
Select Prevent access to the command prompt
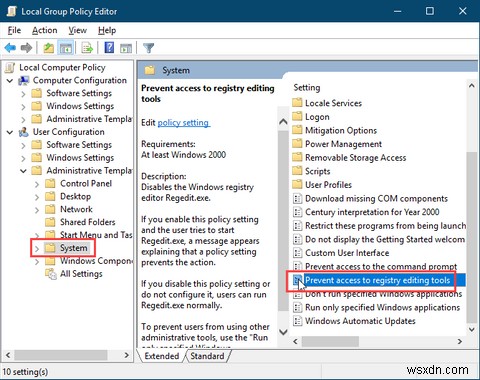point(381,267)
